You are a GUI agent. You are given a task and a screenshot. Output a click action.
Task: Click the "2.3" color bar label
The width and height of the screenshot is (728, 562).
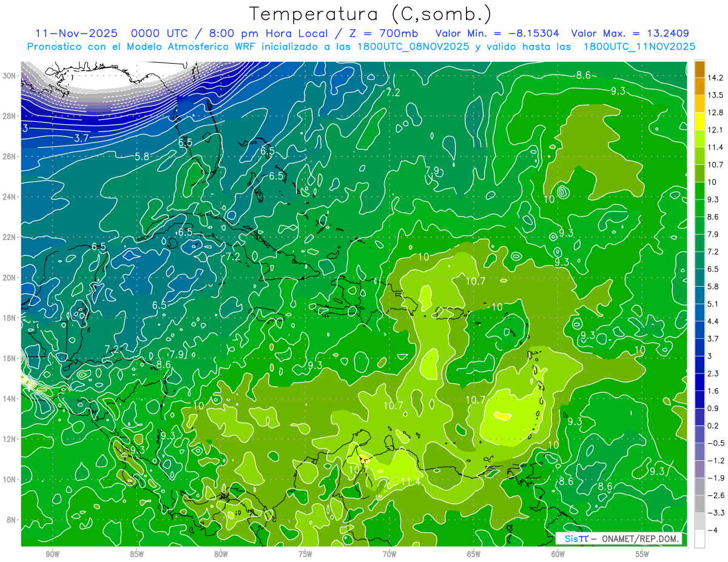tap(712, 373)
